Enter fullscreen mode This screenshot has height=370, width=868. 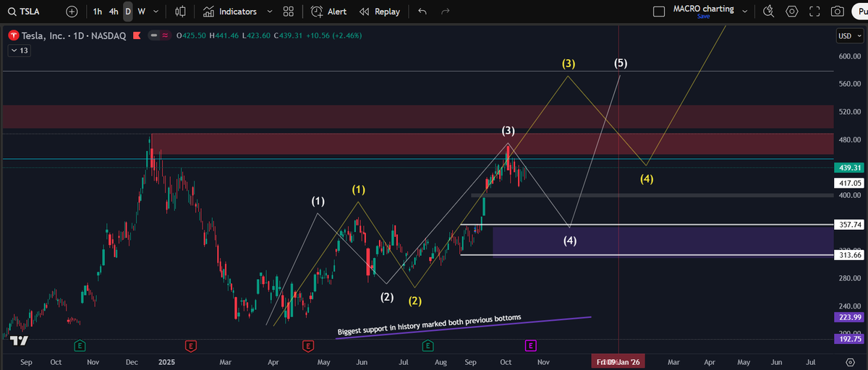pyautogui.click(x=814, y=12)
